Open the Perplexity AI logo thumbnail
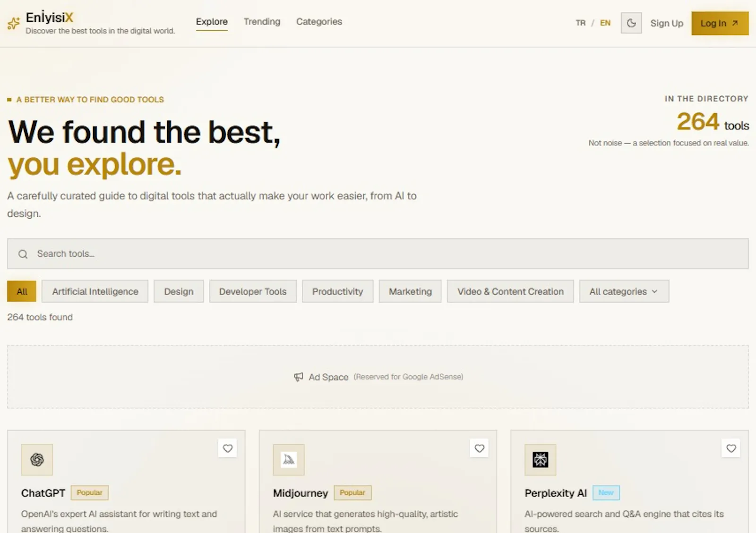The height and width of the screenshot is (533, 756). point(541,459)
